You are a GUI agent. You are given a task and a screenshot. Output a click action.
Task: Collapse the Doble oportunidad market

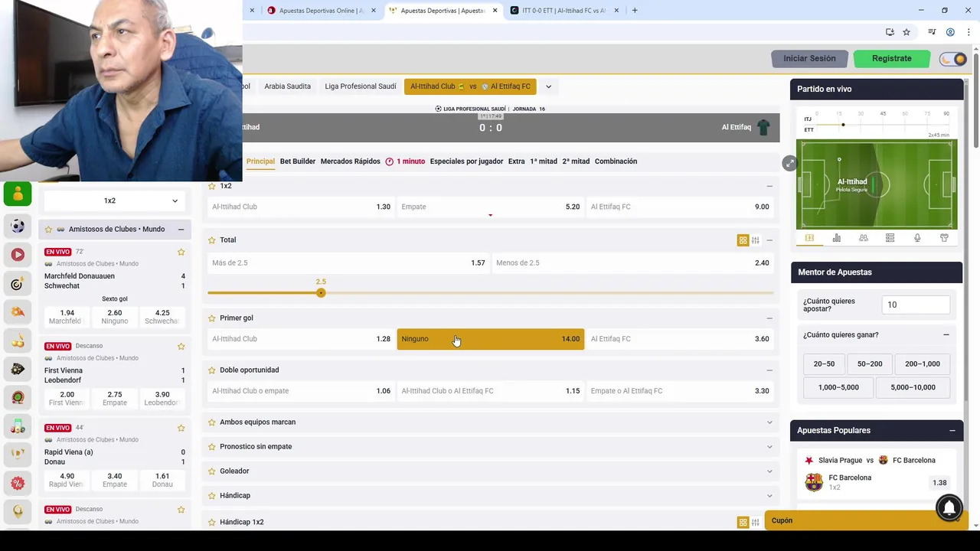[769, 370]
